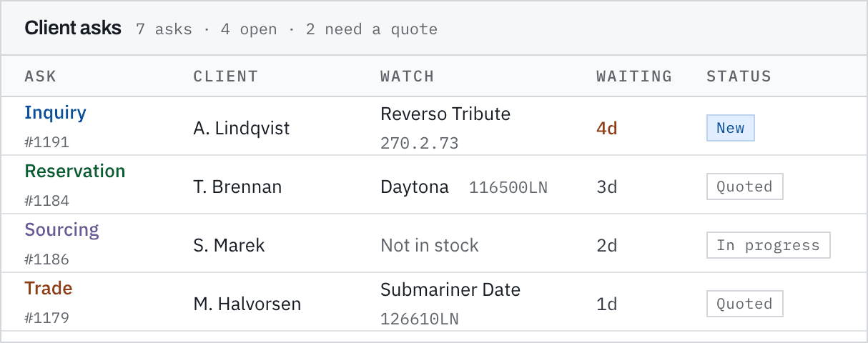Click the Quoted badge for M. Halvorsen
This screenshot has height=343, width=868.
pyautogui.click(x=745, y=304)
